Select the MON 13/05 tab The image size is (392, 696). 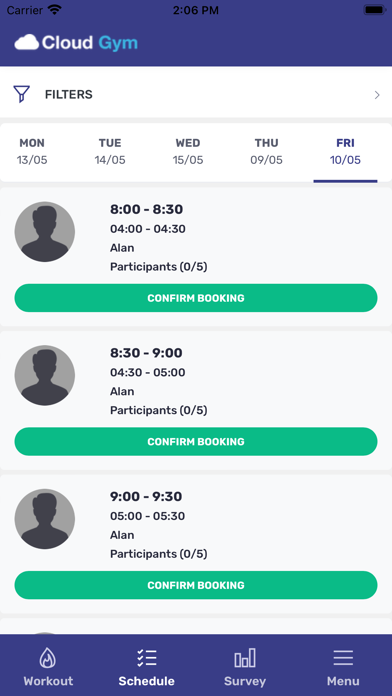(x=32, y=152)
